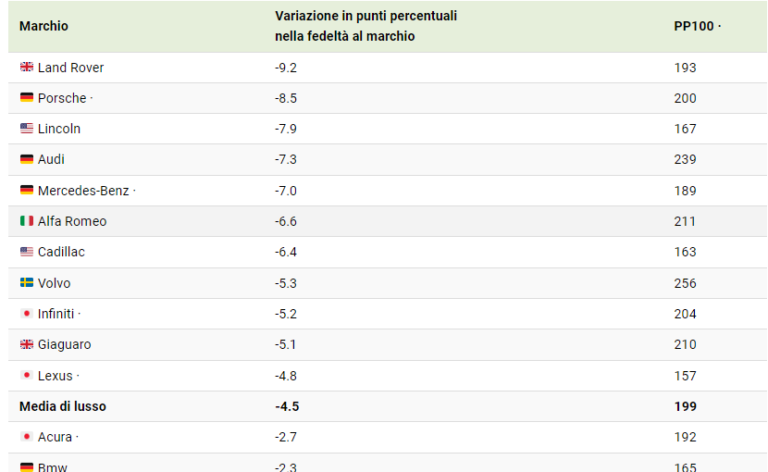Image resolution: width=768 pixels, height=472 pixels.
Task: Select the Acura brand name
Action: coord(55,437)
